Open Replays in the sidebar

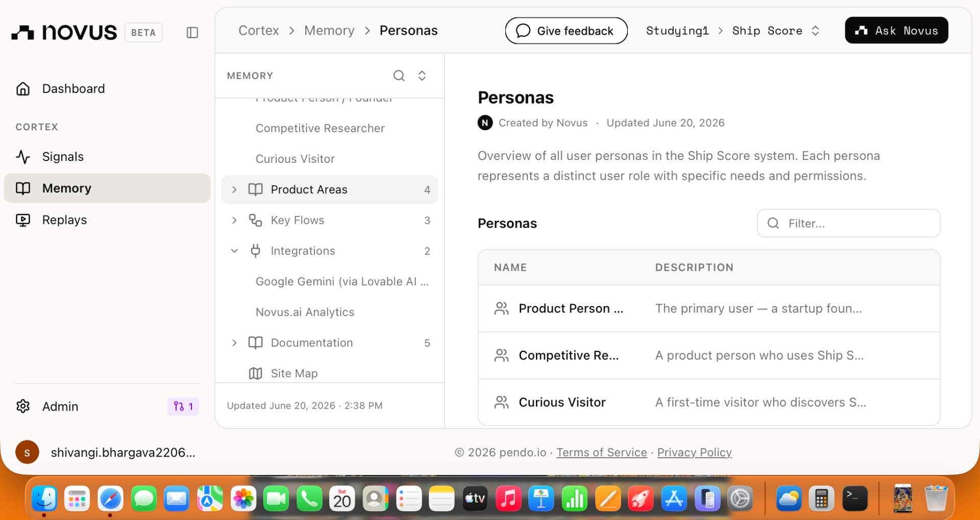107,220
